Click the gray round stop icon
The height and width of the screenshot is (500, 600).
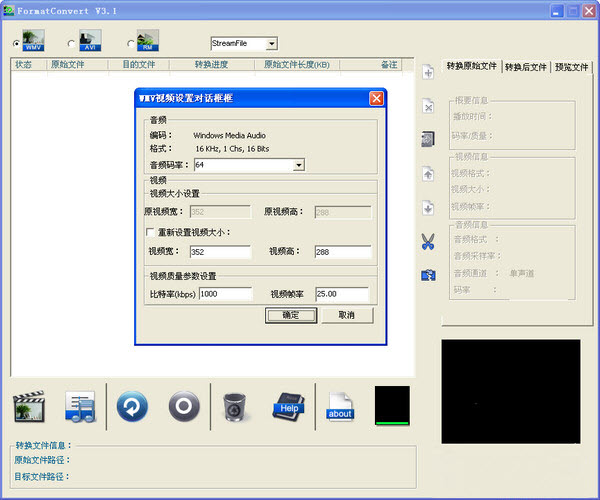point(184,406)
